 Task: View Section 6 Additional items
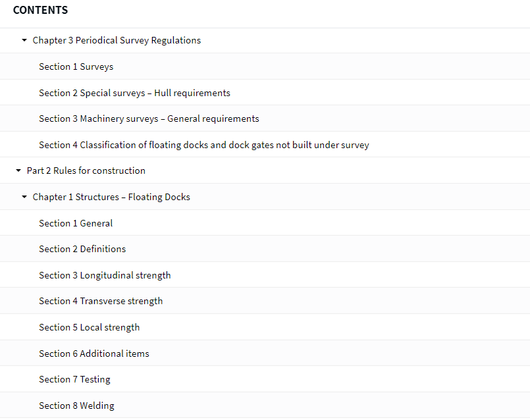(x=94, y=354)
